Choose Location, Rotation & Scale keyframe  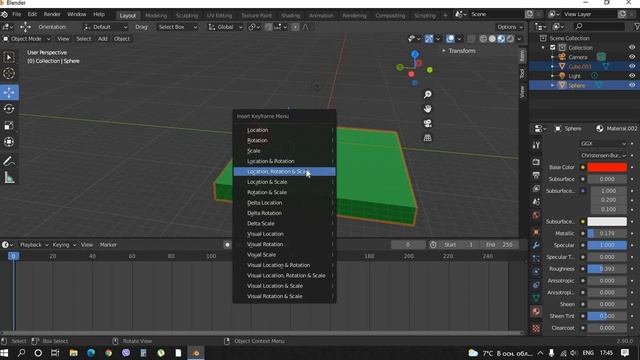284,172
